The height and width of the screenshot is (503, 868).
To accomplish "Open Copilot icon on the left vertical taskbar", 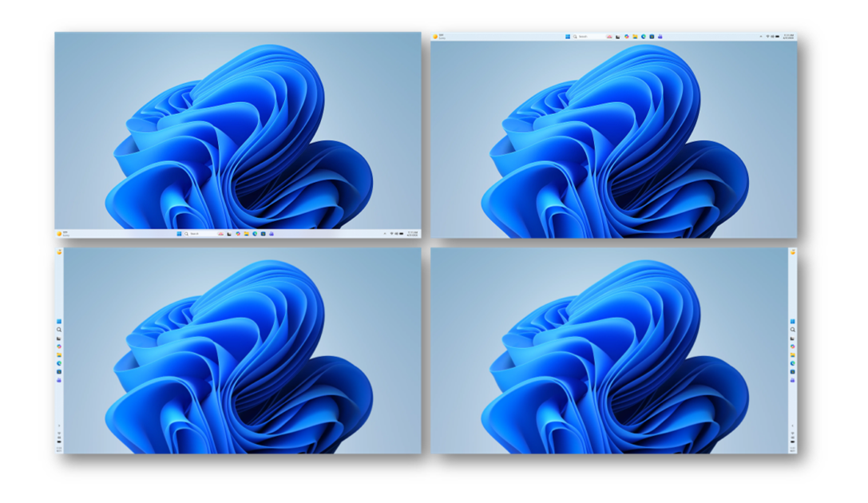I will [x=59, y=347].
